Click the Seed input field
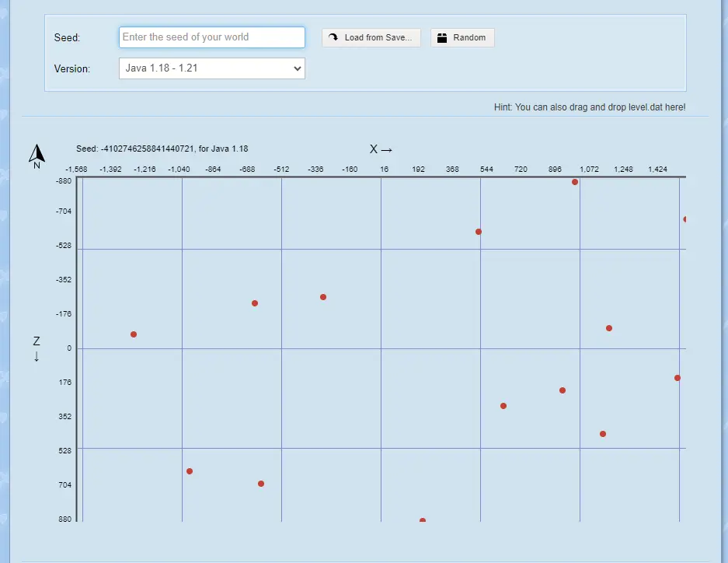The height and width of the screenshot is (563, 728). [x=211, y=37]
